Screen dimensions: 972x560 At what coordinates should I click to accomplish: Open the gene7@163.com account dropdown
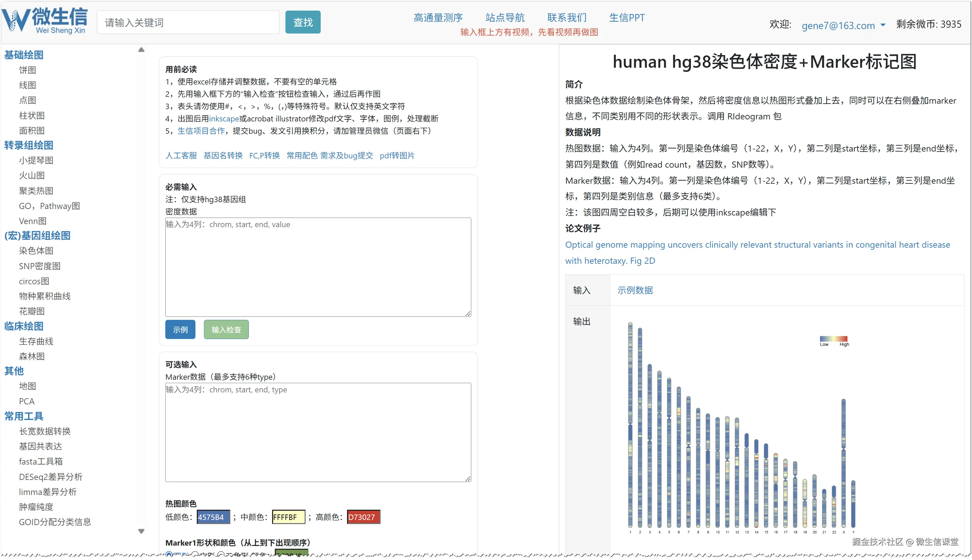(x=843, y=25)
